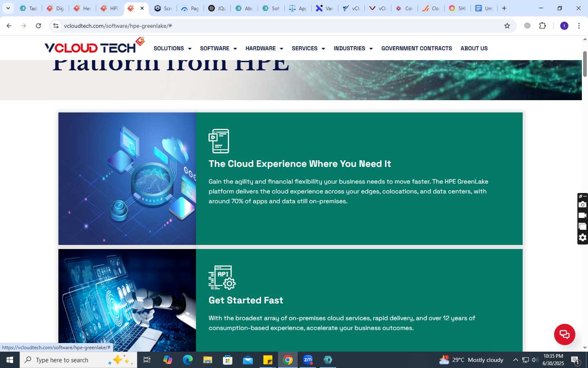Open File Explorer from the taskbar
Image resolution: width=588 pixels, height=368 pixels.
tap(207, 360)
